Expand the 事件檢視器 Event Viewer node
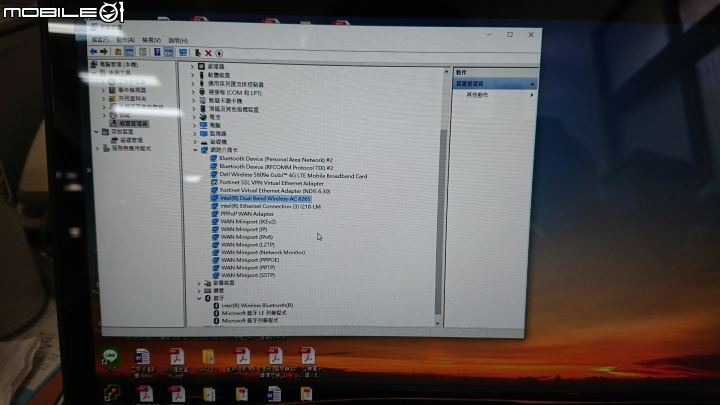Viewport: 720px width, 405px height. 103,90
